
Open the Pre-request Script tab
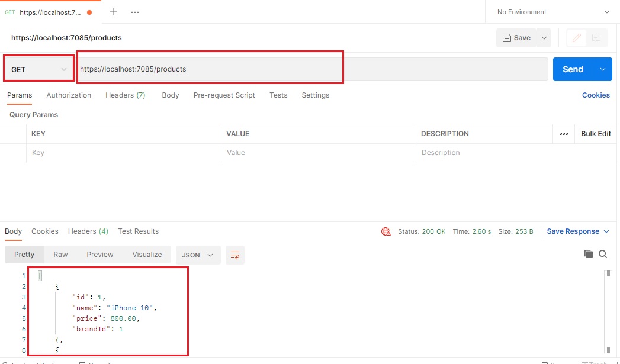click(224, 95)
